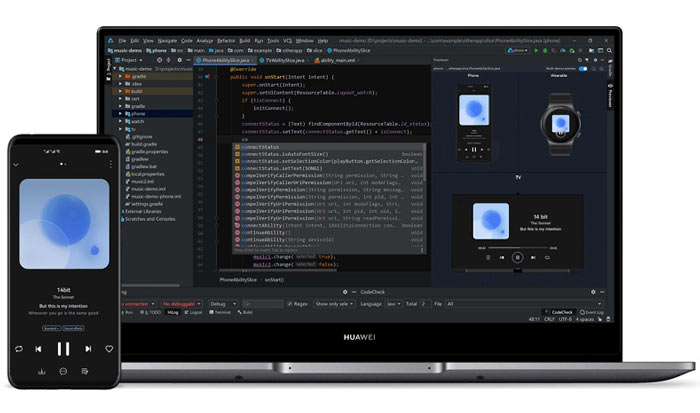Open the Navigate menu
The width and height of the screenshot is (700, 413).
(x=167, y=41)
